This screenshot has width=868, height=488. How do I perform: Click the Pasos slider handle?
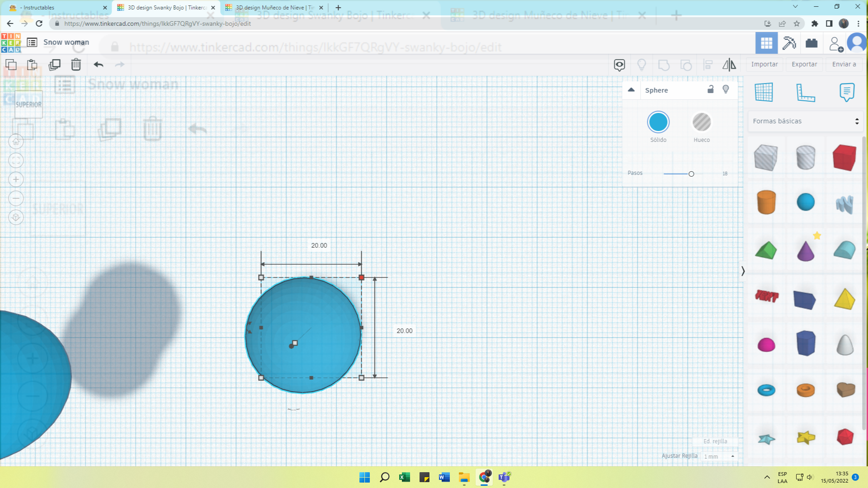(691, 174)
